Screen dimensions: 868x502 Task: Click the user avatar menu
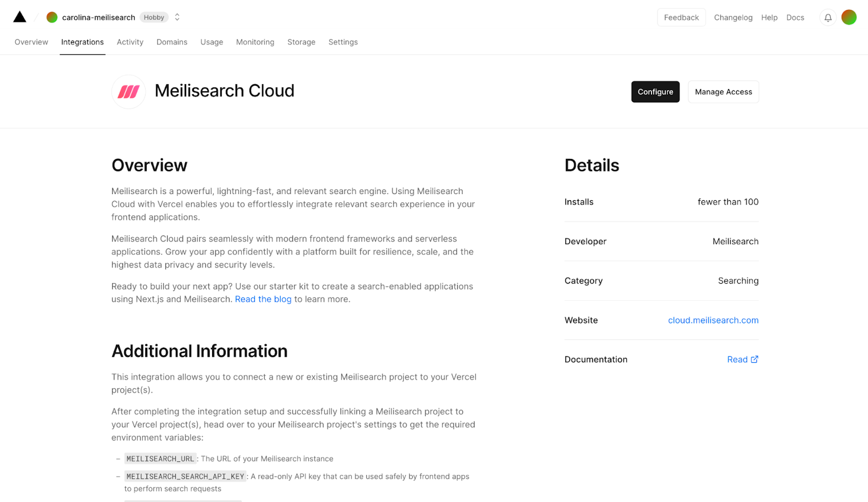[x=849, y=17]
